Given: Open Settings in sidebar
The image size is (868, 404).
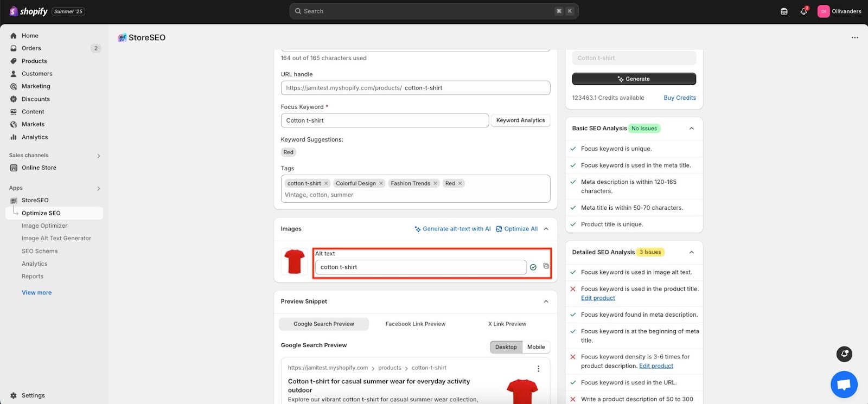Looking at the screenshot, I should pos(33,396).
